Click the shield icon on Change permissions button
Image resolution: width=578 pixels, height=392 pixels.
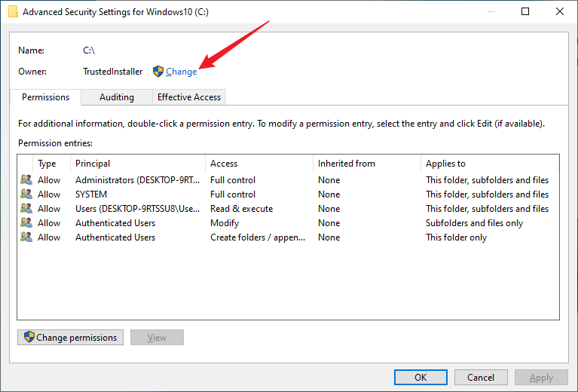tap(29, 337)
